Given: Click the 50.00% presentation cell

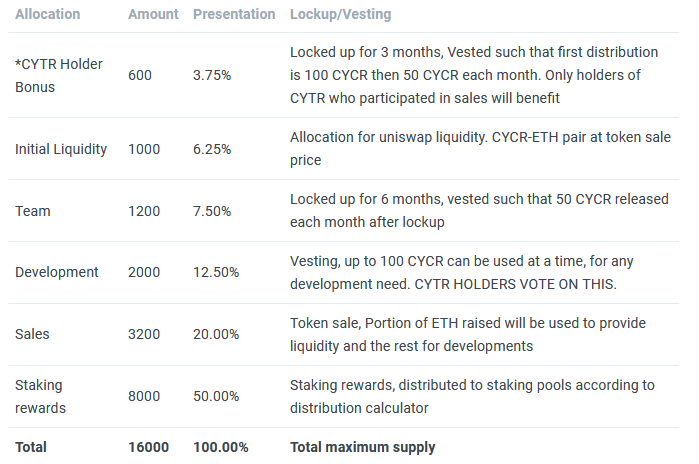Looking at the screenshot, I should tap(216, 396).
